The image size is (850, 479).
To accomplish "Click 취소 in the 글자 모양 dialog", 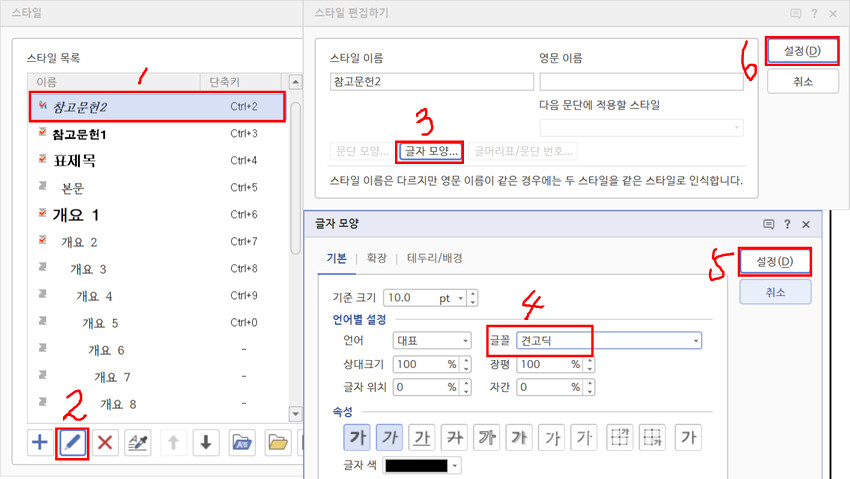I will tap(775, 292).
